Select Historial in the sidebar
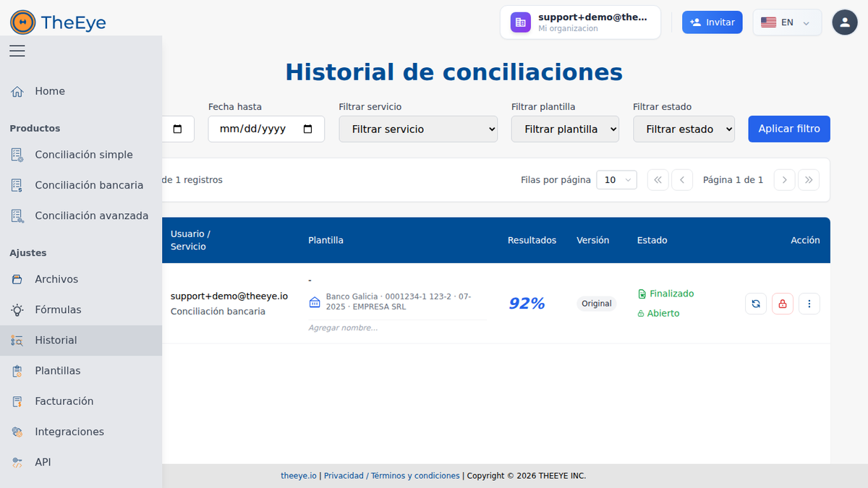 pyautogui.click(x=81, y=341)
